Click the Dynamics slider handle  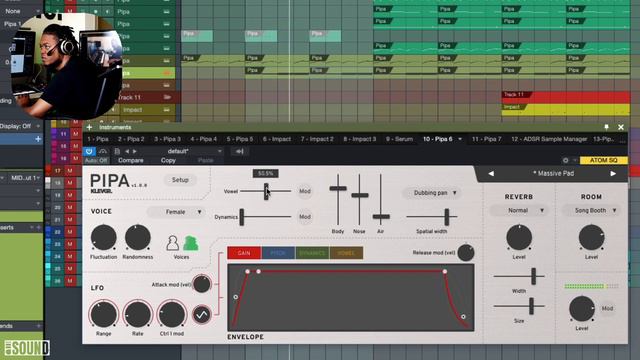coord(242,217)
